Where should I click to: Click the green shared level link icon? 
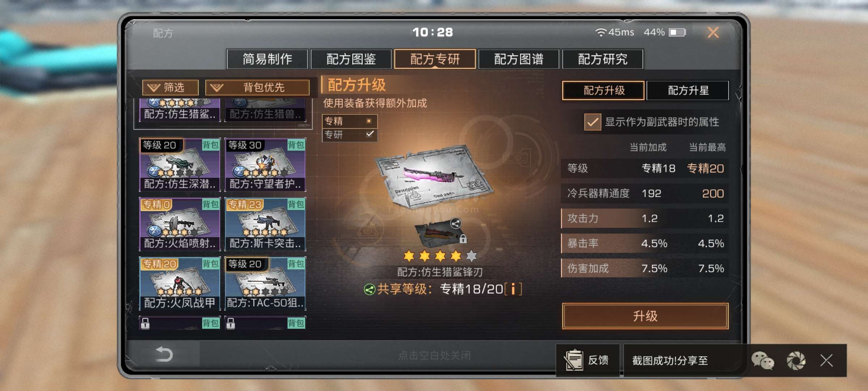point(370,290)
